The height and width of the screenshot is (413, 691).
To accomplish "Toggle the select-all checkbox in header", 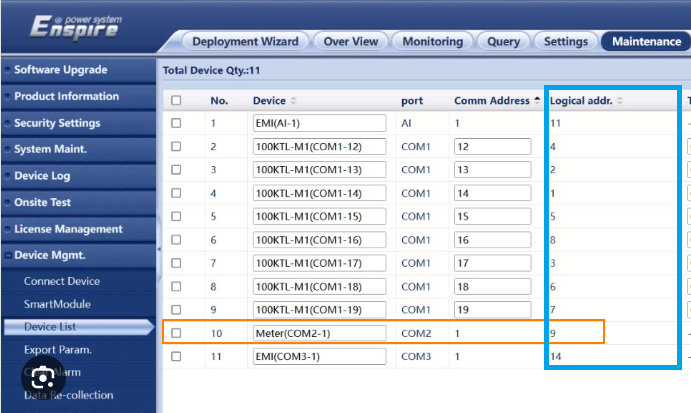I will tap(177, 101).
